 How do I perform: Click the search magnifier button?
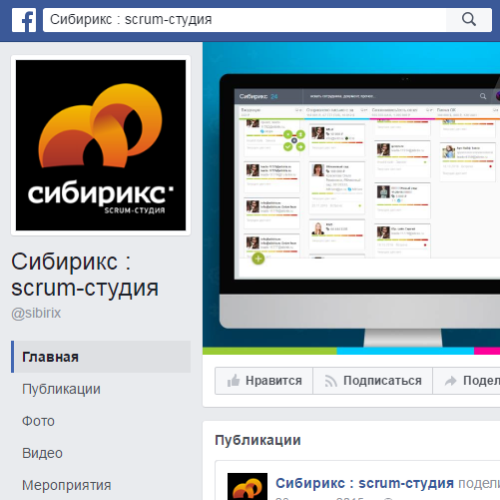469,20
